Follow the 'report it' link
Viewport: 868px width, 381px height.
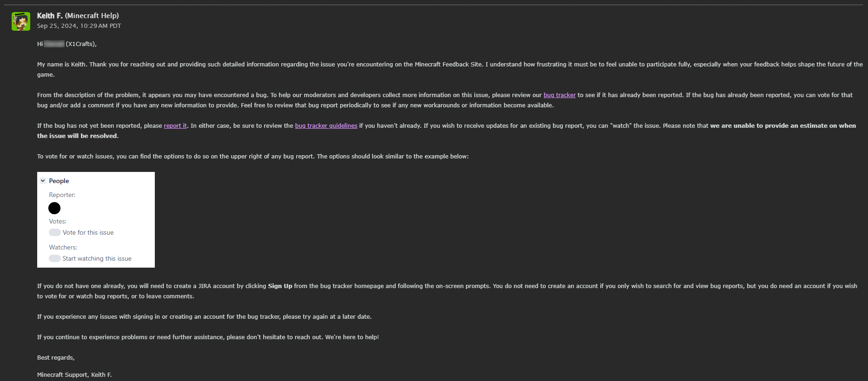[x=175, y=126]
